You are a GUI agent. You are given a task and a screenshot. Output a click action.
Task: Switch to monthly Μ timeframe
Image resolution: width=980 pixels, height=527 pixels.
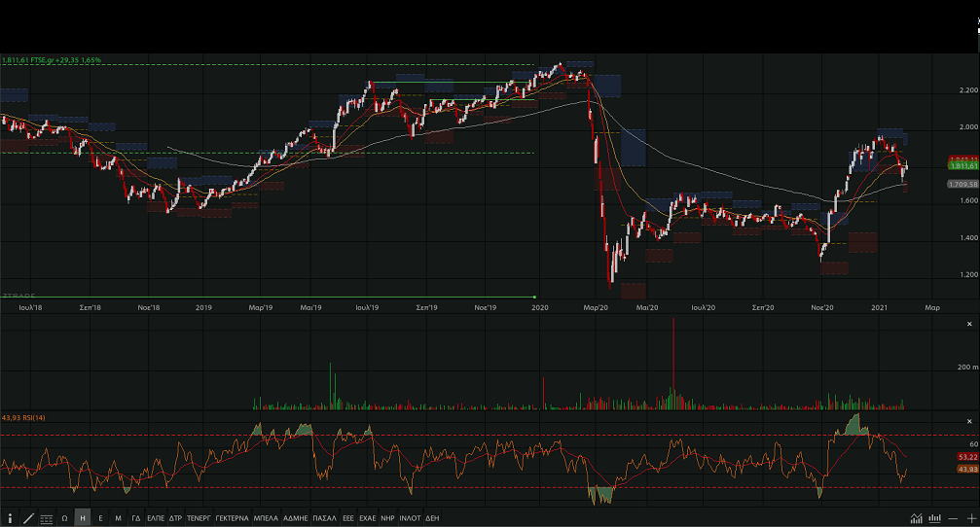pyautogui.click(x=118, y=518)
